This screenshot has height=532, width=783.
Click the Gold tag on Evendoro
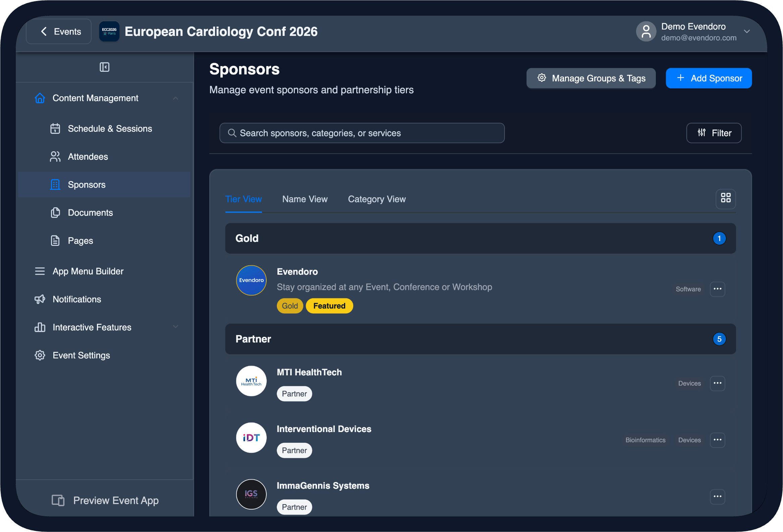(290, 306)
